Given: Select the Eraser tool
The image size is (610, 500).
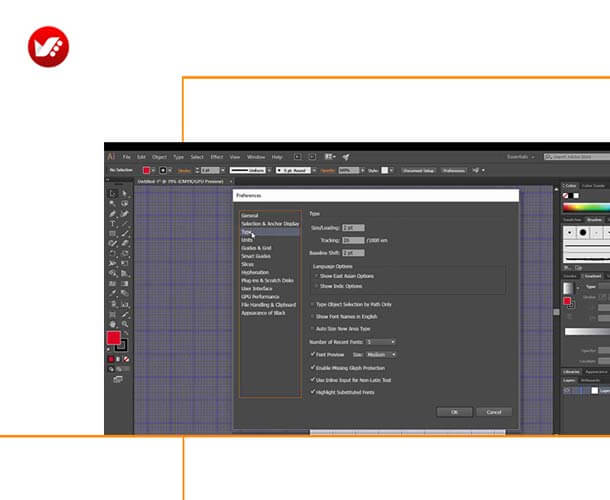Looking at the screenshot, I should tap(124, 244).
